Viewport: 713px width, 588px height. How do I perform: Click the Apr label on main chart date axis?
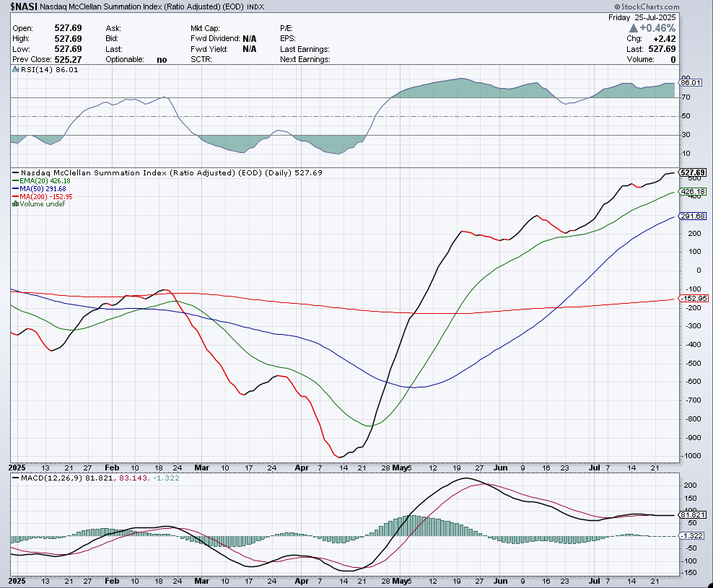[302, 468]
